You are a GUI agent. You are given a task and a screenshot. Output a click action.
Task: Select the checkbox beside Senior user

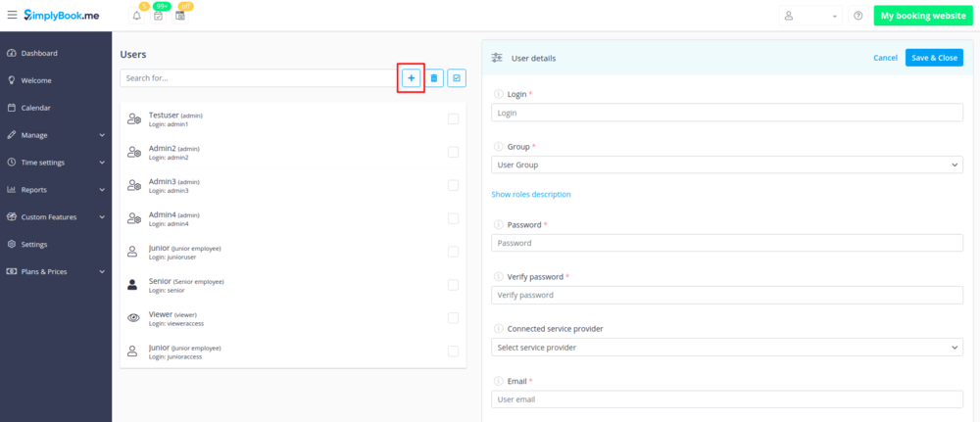tap(453, 285)
